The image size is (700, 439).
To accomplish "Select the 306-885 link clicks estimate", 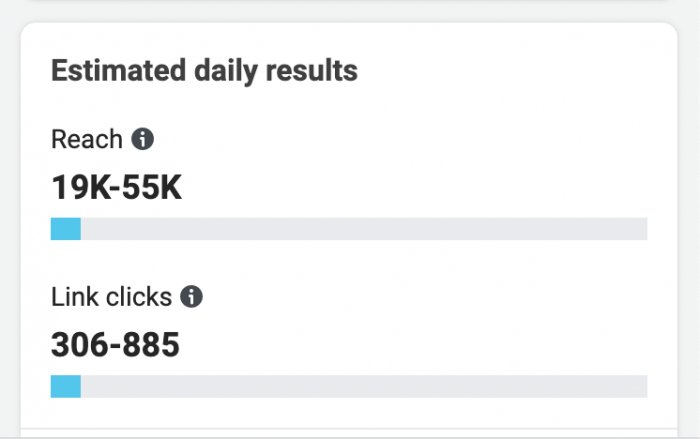I will point(115,345).
